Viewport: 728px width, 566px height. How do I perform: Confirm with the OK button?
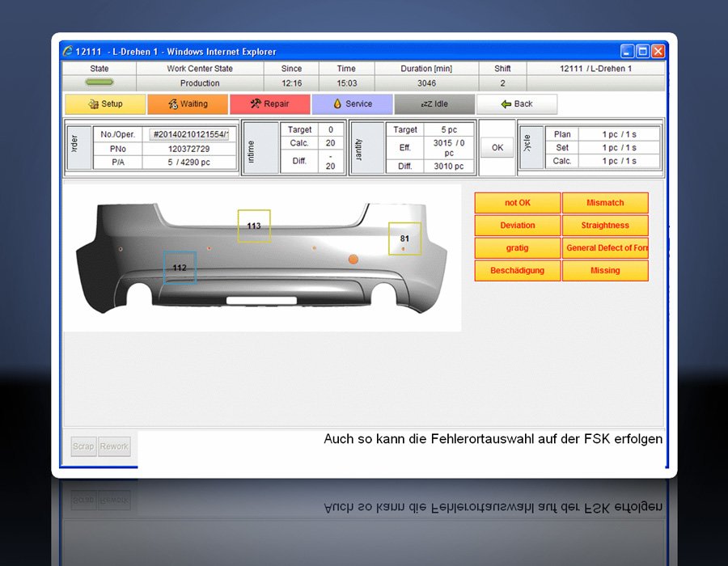[497, 147]
